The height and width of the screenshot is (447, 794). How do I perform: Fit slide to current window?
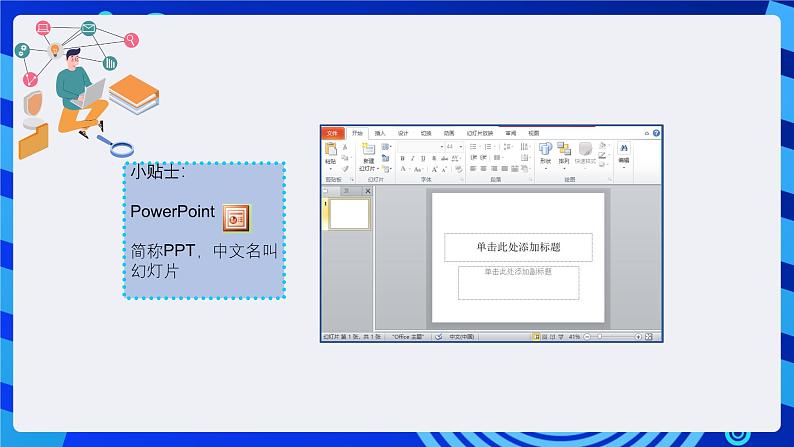click(649, 337)
